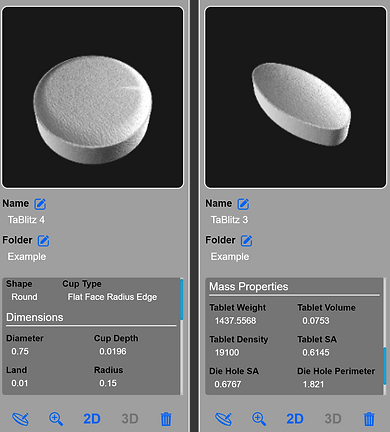Click the magnifier zoom icon under TaBlitz 4
The height and width of the screenshot is (432, 390).
click(56, 419)
